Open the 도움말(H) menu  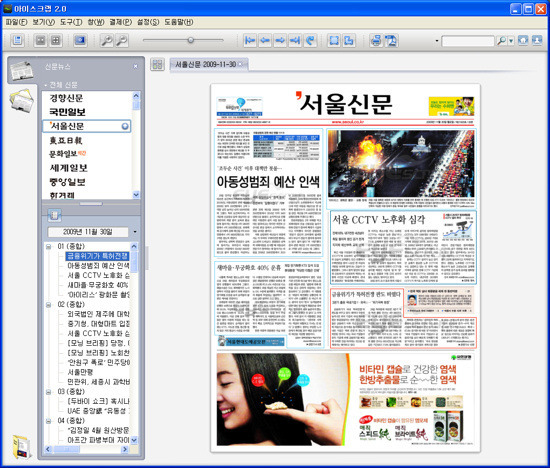coord(179,22)
